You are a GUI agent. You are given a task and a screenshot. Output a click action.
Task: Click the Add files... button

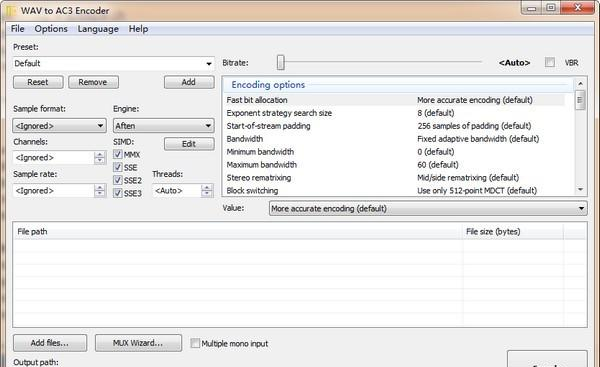pyautogui.click(x=50, y=343)
